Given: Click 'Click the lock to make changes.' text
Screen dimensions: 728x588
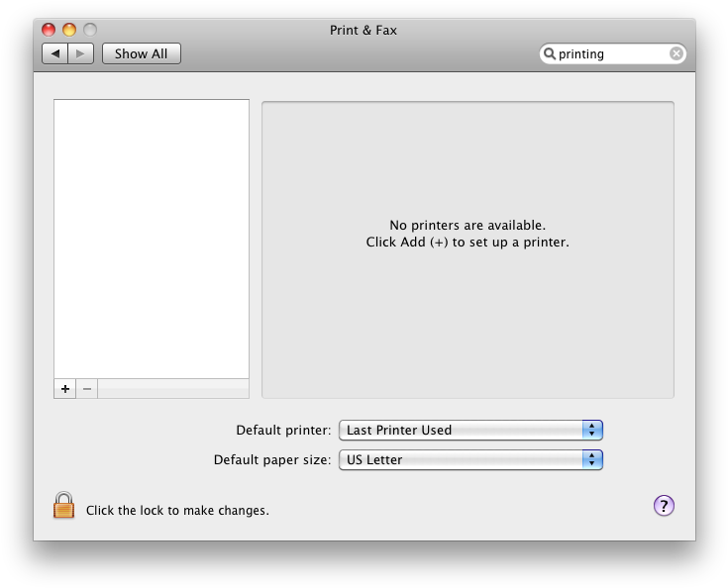Looking at the screenshot, I should click(177, 511).
